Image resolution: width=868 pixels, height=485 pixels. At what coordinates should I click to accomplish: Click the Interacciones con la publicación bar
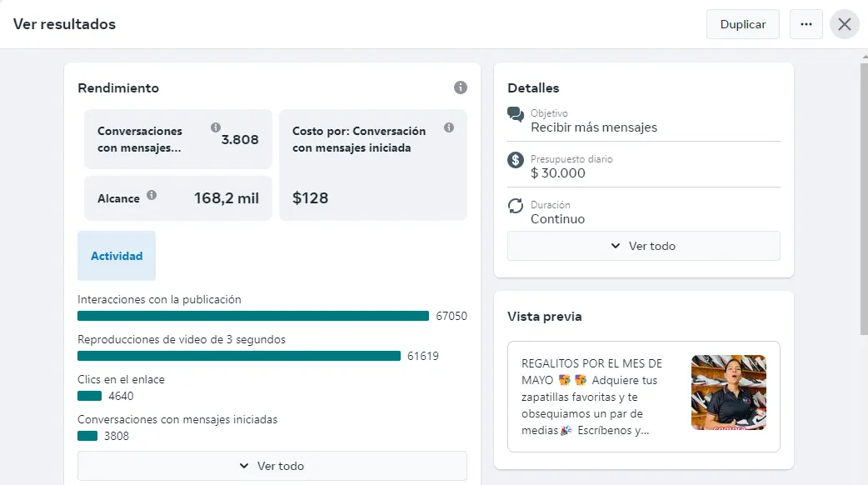[252, 316]
